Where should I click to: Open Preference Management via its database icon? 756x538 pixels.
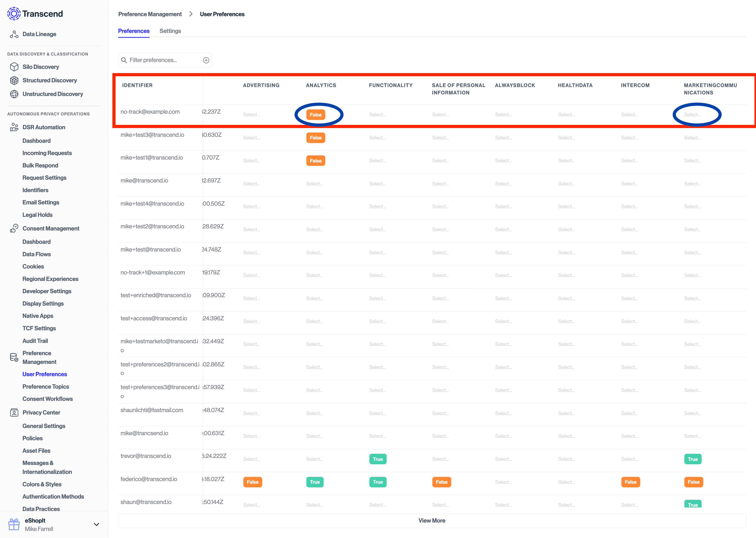click(x=14, y=357)
